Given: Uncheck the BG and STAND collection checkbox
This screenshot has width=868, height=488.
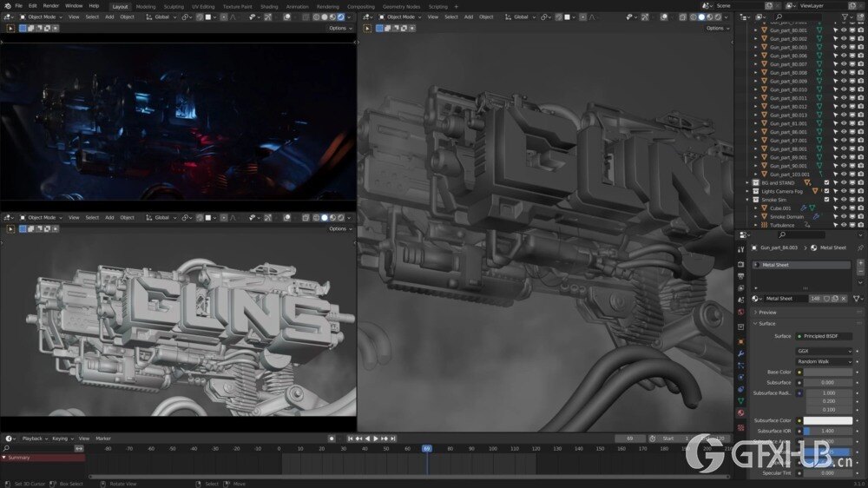Looking at the screenshot, I should [826, 183].
